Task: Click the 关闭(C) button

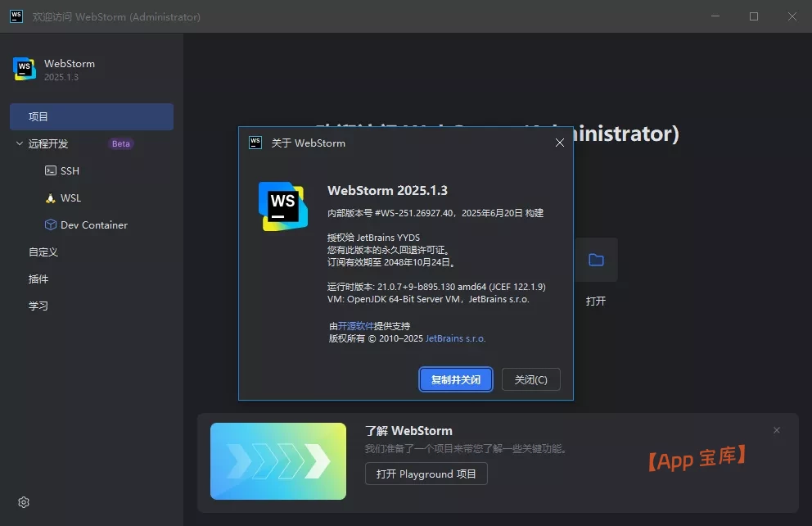Action: (x=530, y=379)
